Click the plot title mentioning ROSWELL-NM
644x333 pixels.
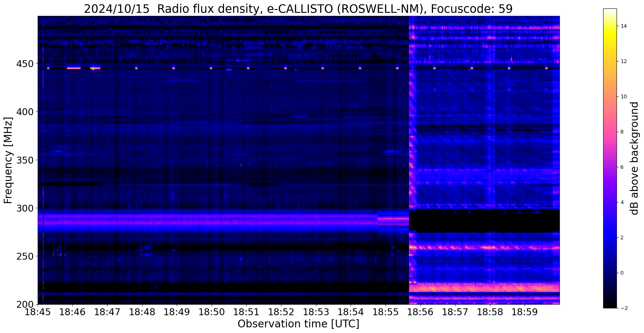298,9
